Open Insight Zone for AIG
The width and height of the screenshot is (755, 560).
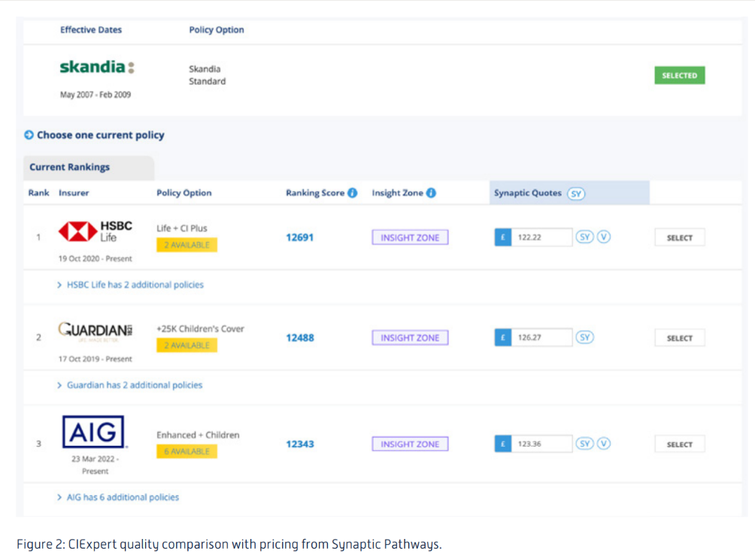pos(410,444)
